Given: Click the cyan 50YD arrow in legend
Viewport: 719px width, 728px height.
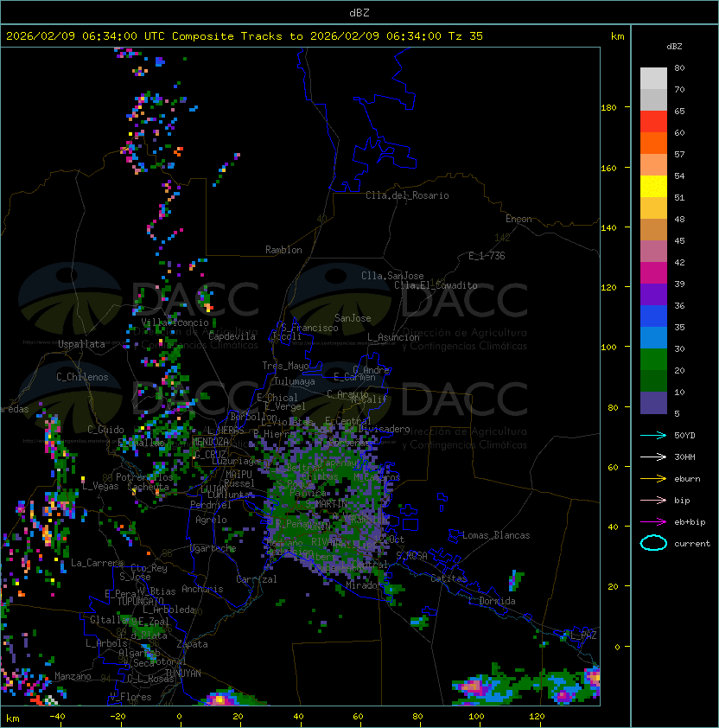Looking at the screenshot, I should point(653,435).
